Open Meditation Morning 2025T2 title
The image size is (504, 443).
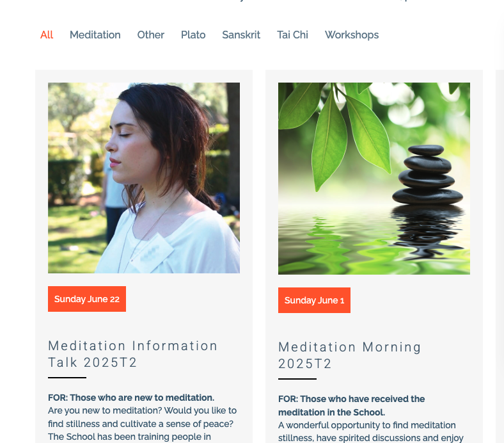click(350, 355)
